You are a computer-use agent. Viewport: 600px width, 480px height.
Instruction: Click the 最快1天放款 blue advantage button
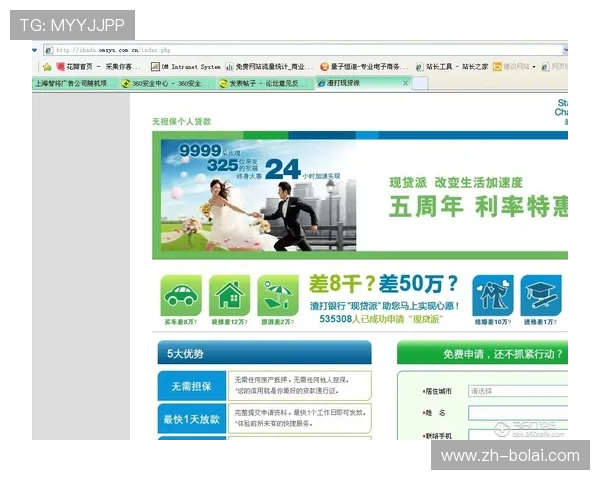click(192, 419)
